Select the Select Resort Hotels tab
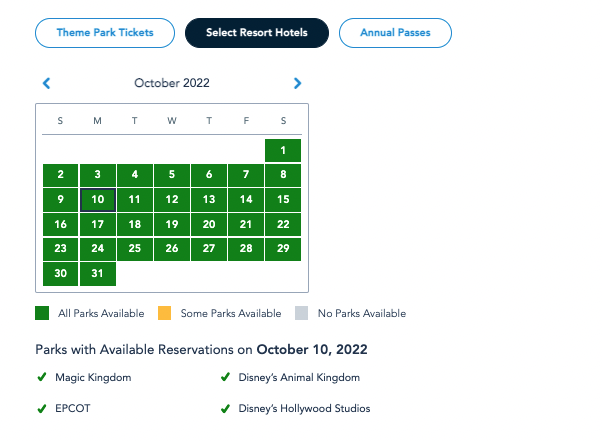The image size is (602, 441). tap(257, 33)
